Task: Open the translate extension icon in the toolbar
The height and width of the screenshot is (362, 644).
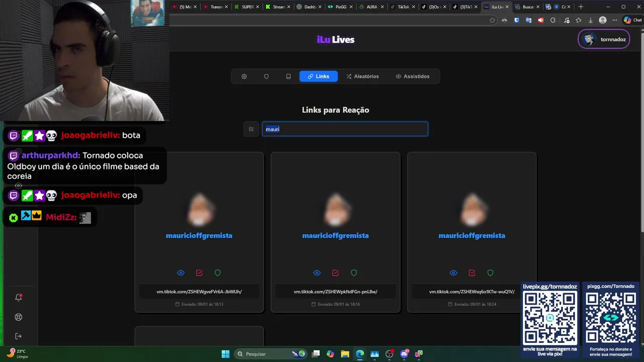Action: click(528, 20)
